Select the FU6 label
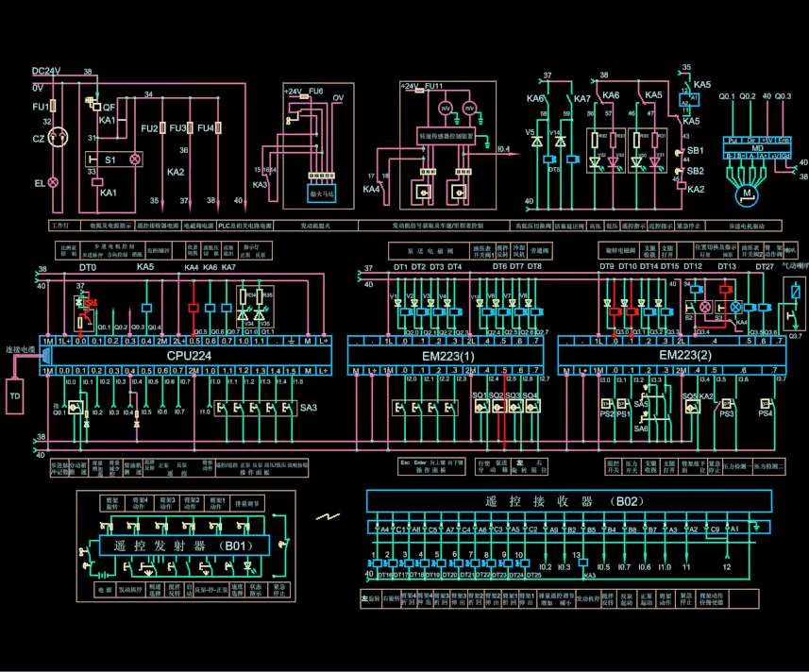 coord(315,92)
